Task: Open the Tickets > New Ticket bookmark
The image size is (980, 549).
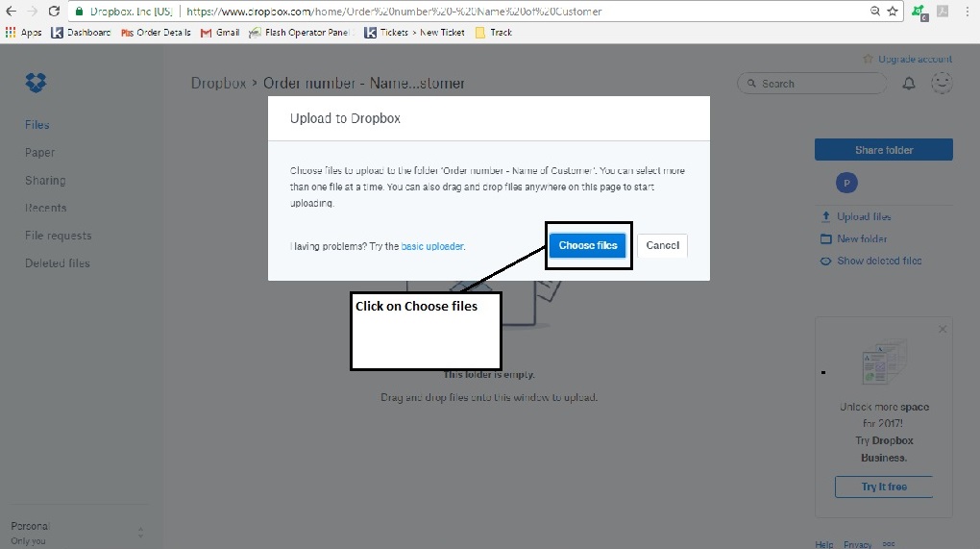Action: click(414, 33)
